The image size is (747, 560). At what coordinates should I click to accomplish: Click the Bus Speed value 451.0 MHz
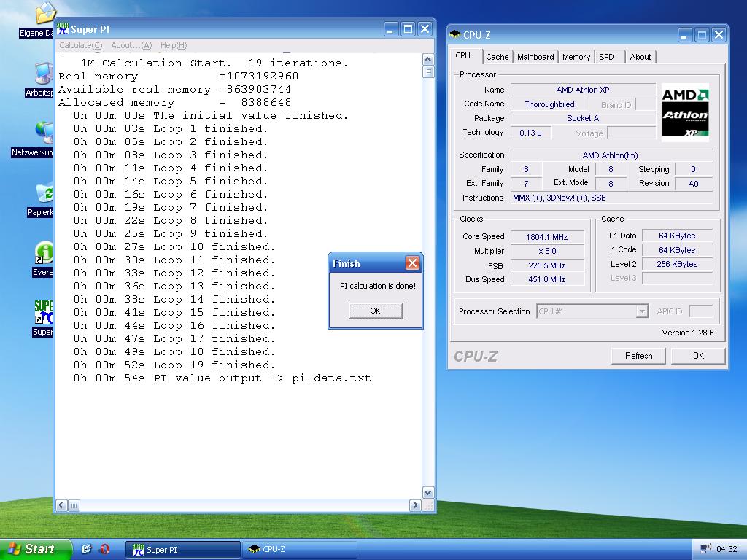(547, 279)
